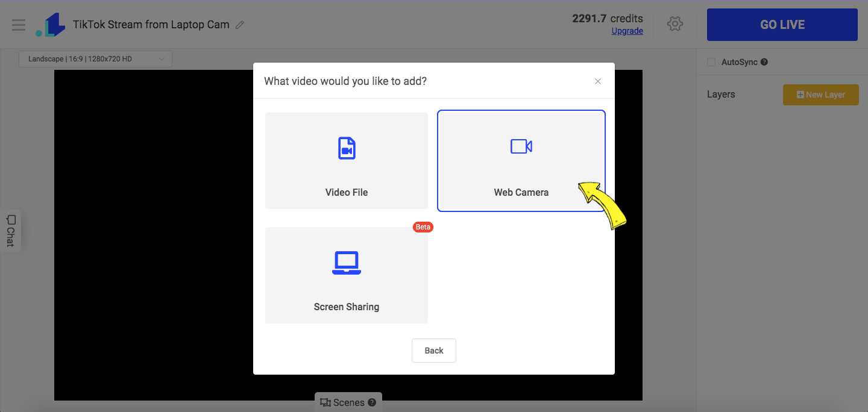Click the Upgrade link under credits

tap(627, 31)
